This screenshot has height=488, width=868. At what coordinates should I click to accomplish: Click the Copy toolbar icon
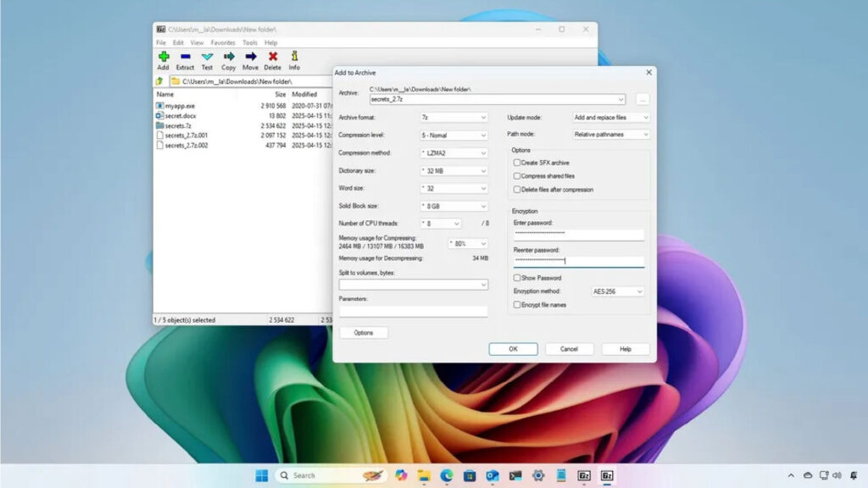(x=229, y=57)
